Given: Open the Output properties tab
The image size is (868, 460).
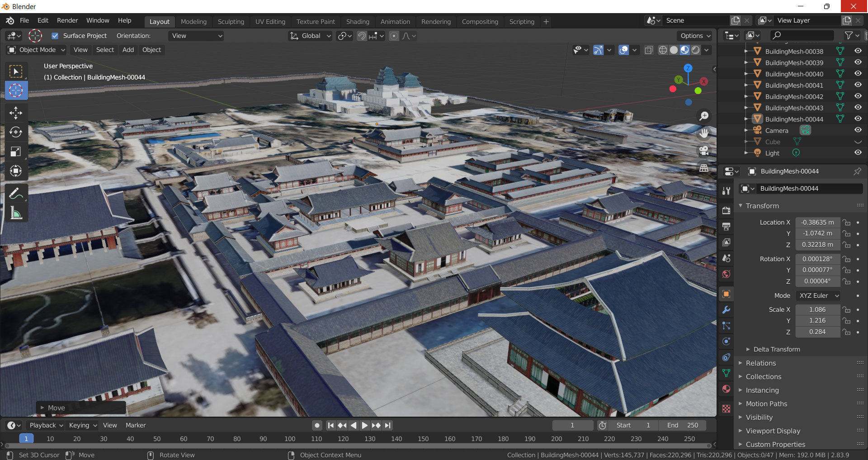Looking at the screenshot, I should (726, 226).
